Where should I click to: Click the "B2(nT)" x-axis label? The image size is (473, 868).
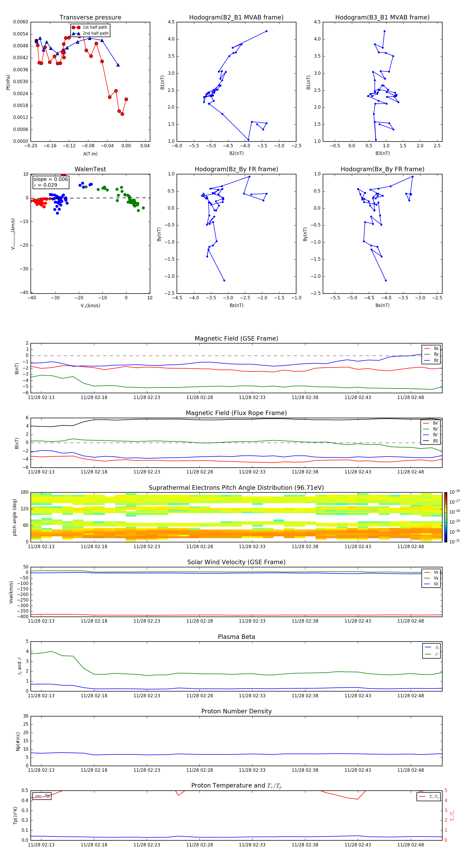[x=236, y=153]
